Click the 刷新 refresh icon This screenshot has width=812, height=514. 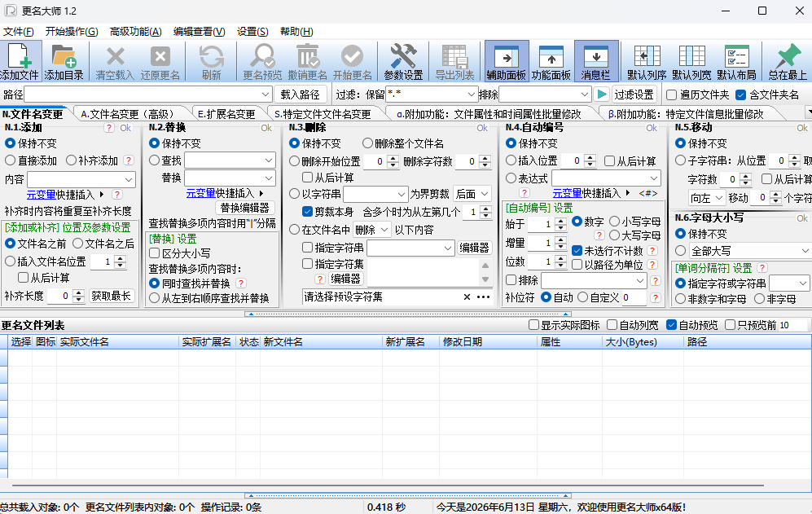click(211, 61)
